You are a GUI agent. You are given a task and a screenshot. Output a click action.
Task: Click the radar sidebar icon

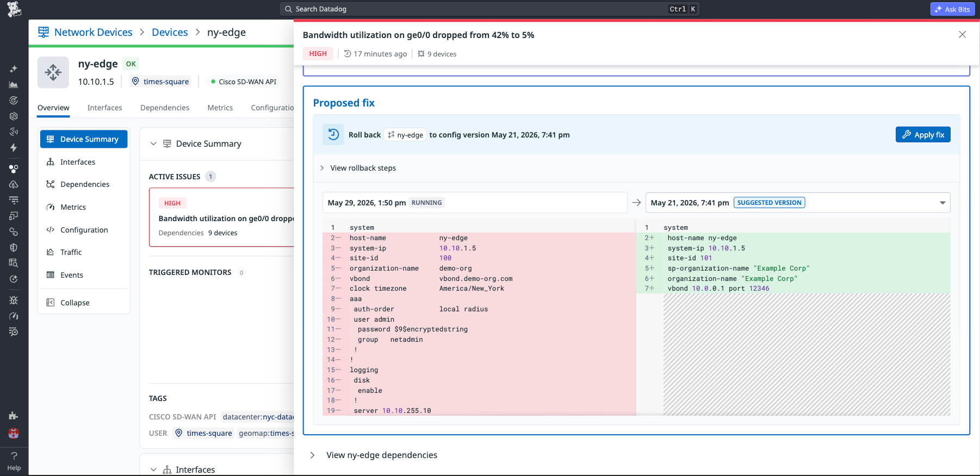pyautogui.click(x=14, y=132)
